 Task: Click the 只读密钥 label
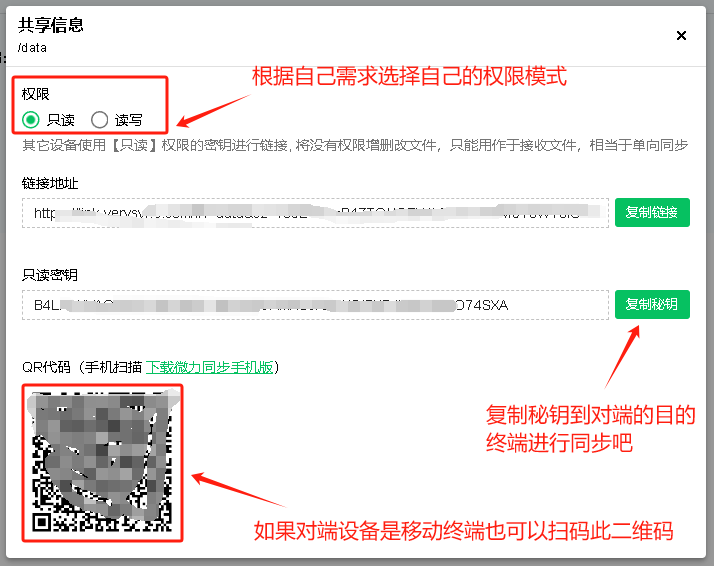[x=50, y=275]
